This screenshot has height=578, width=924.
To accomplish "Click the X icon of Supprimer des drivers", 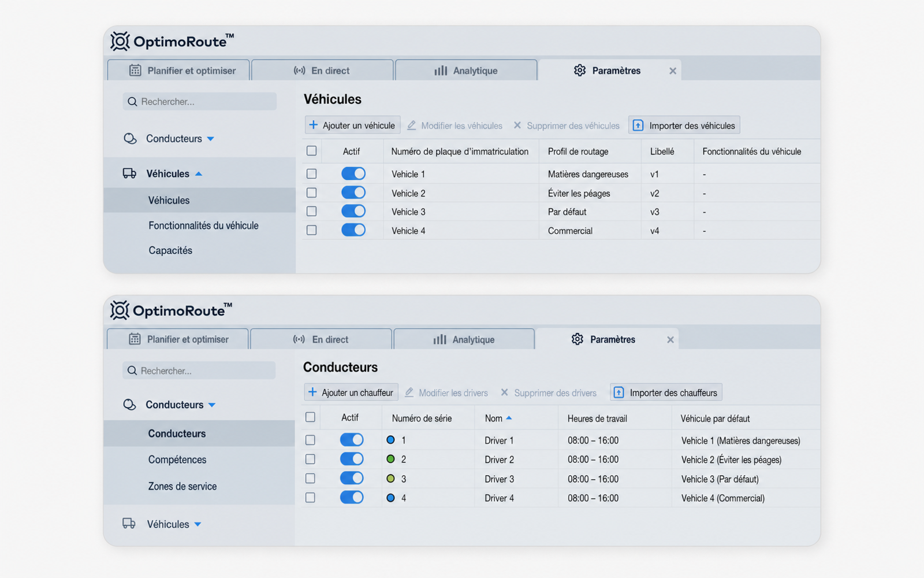I will [x=504, y=392].
